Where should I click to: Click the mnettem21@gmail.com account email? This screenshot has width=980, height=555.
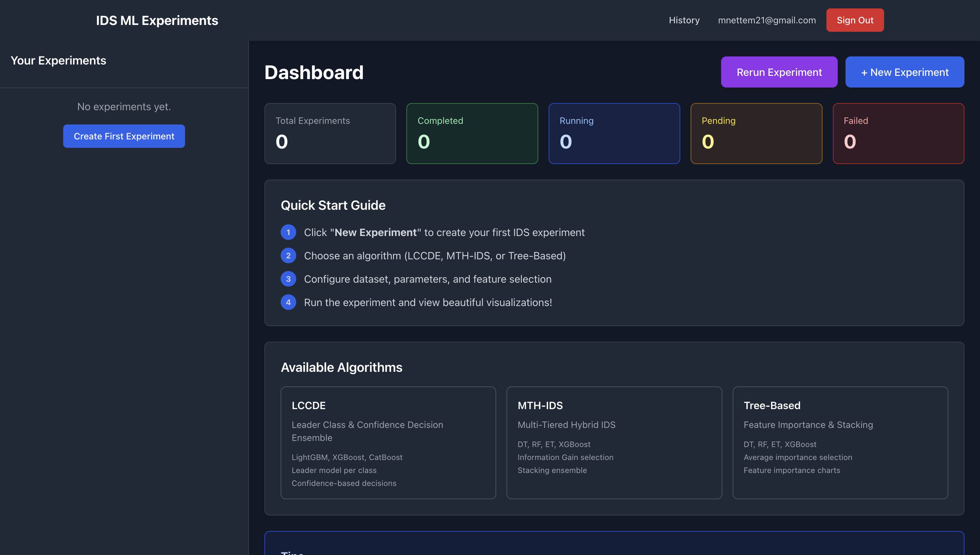767,20
